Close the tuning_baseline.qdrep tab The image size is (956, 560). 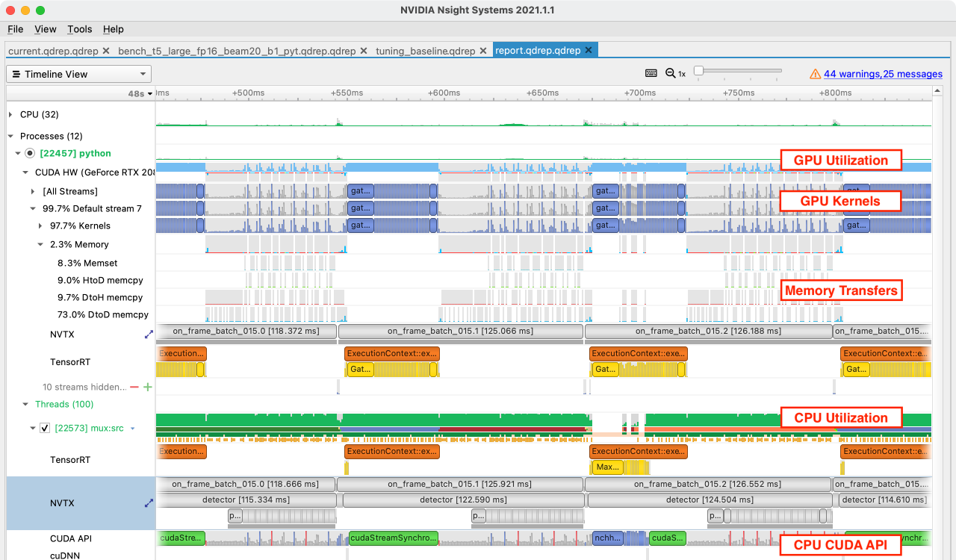(482, 51)
